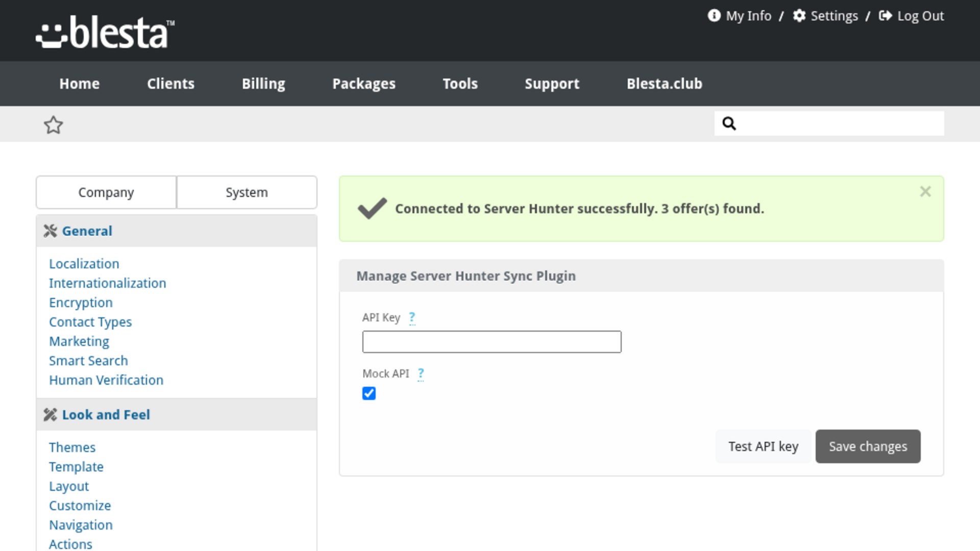980x551 pixels.
Task: Dismiss the success message with the X
Action: coord(925,192)
